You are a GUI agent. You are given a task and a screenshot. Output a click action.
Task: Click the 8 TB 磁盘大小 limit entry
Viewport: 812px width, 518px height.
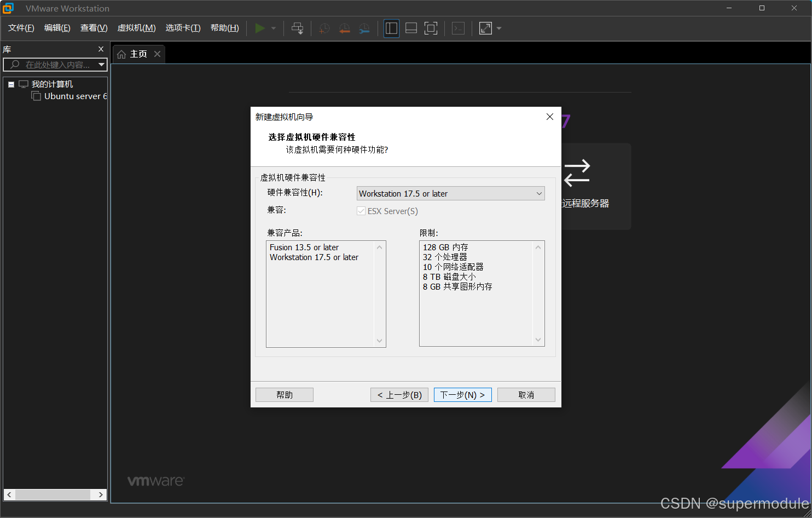pos(449,277)
